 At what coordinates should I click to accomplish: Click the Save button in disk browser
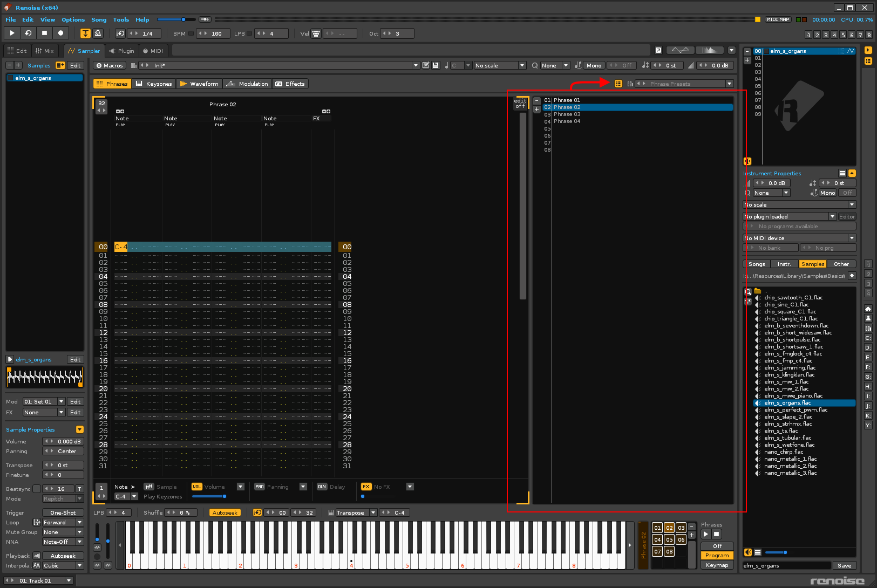[x=845, y=565]
